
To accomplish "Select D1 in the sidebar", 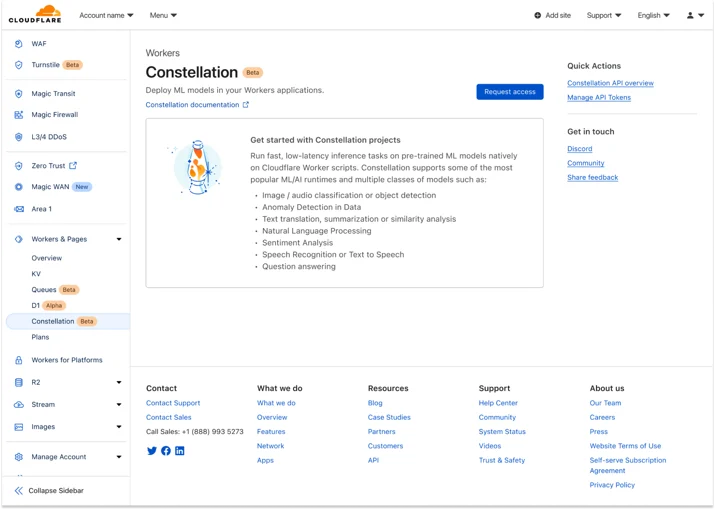I will [36, 306].
